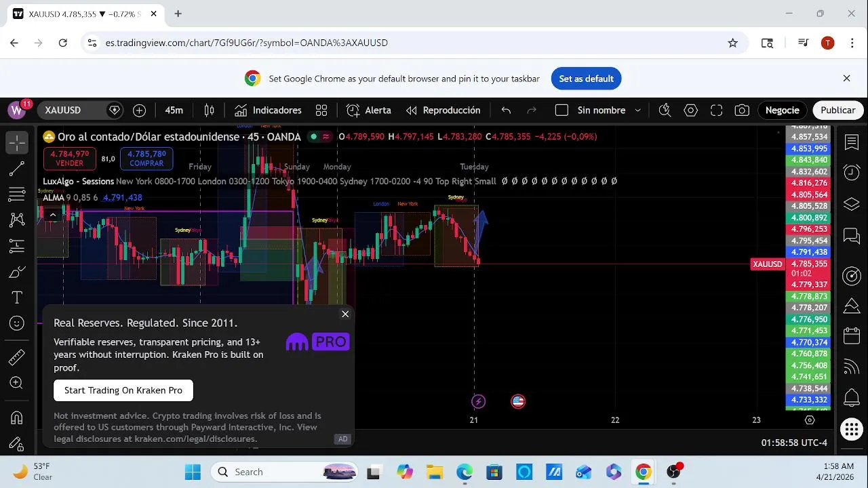The width and height of the screenshot is (868, 488).
Task: Open the indicator templates grid icon
Action: coord(321,110)
